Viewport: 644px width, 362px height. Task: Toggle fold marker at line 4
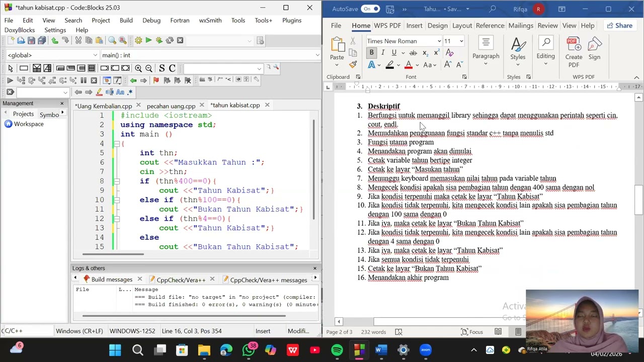point(116,144)
